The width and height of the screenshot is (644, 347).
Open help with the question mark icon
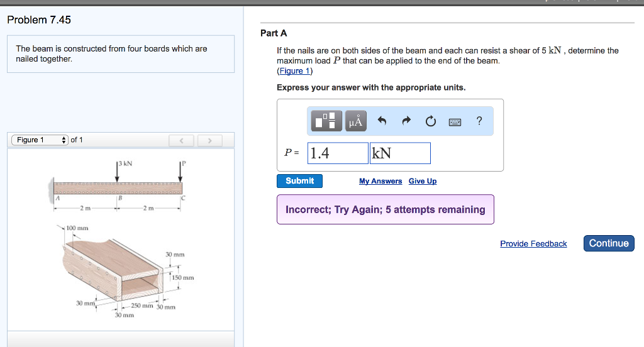(x=479, y=121)
